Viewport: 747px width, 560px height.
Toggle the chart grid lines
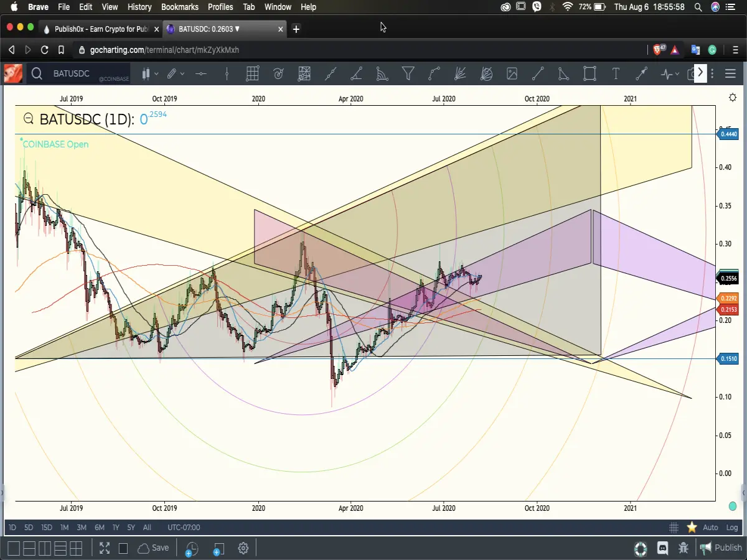[674, 528]
